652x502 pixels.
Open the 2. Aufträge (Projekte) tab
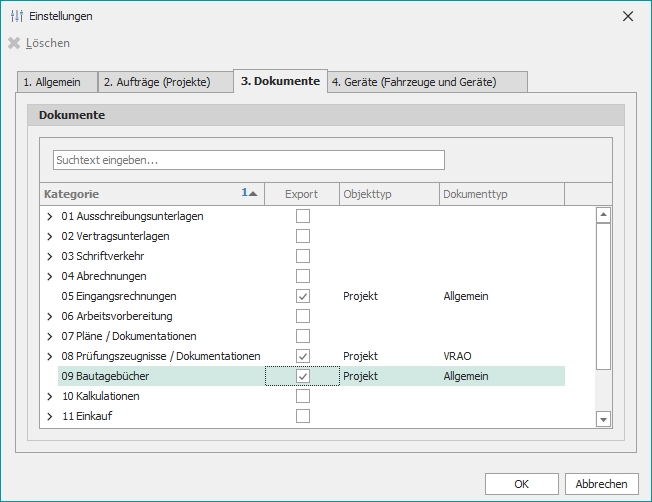click(x=164, y=82)
